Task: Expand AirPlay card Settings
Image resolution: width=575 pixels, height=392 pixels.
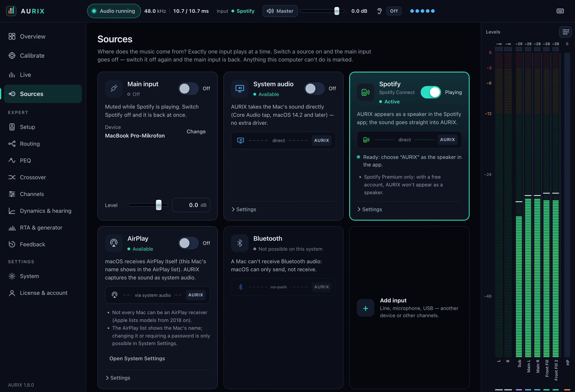Action: (118, 378)
